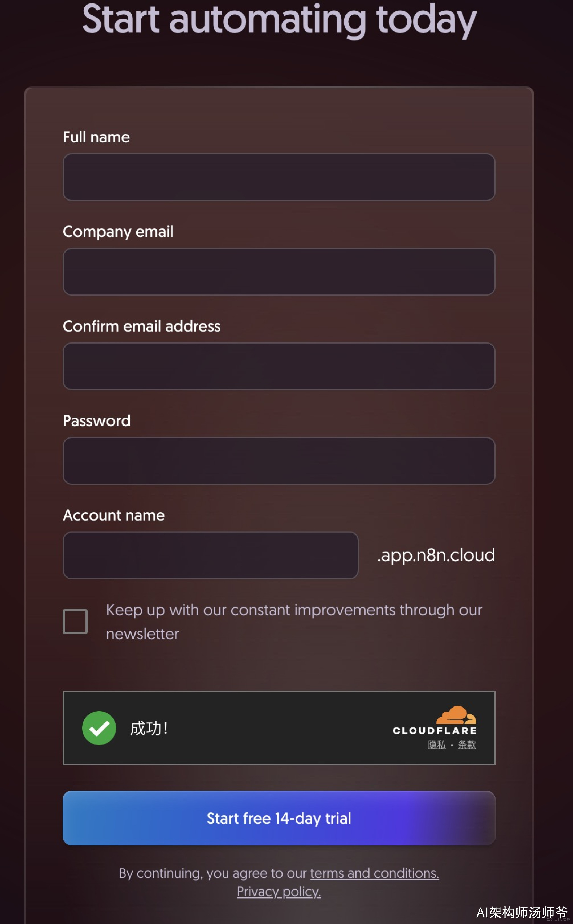The width and height of the screenshot is (573, 924).
Task: Start the free 14-day trial
Action: tap(279, 818)
